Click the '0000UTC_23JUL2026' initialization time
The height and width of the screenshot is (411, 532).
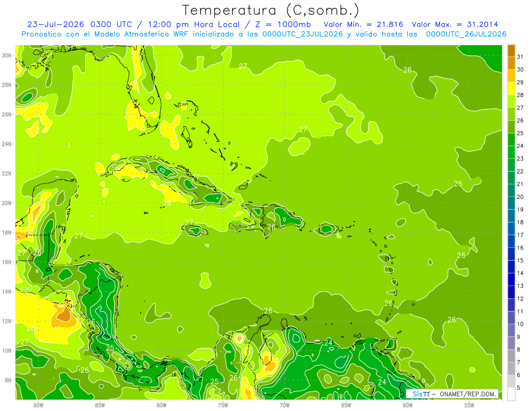302,34
